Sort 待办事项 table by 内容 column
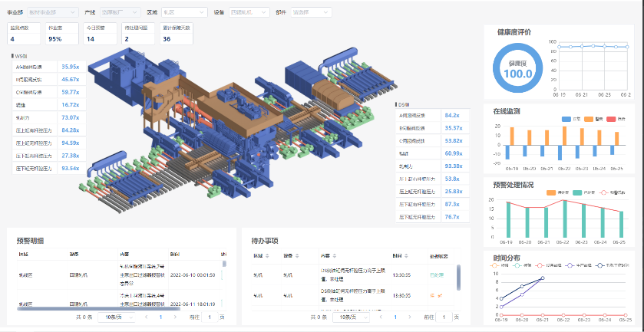 tap(325, 255)
